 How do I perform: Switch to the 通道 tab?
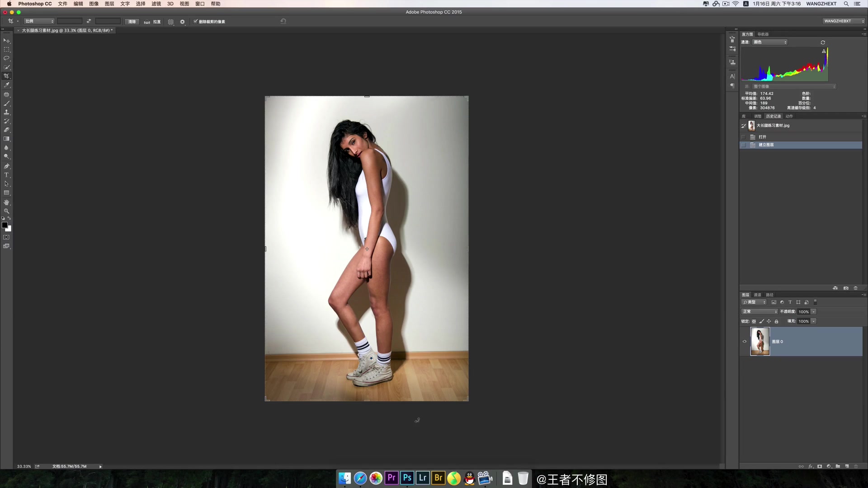point(757,295)
